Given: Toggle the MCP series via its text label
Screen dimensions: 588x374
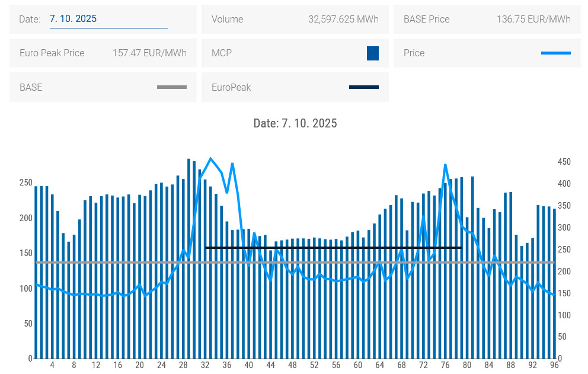Looking at the screenshot, I should [x=222, y=53].
